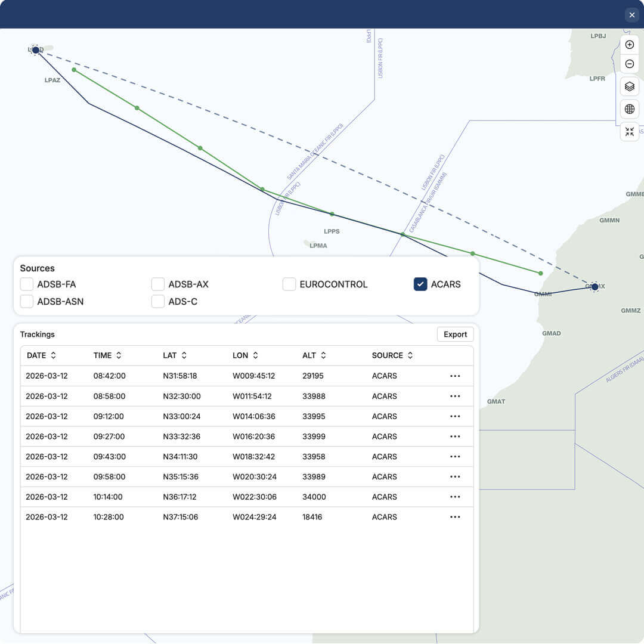Image resolution: width=644 pixels, height=644 pixels.
Task: Open row actions for 09:58:00 tracking
Action: click(x=454, y=477)
